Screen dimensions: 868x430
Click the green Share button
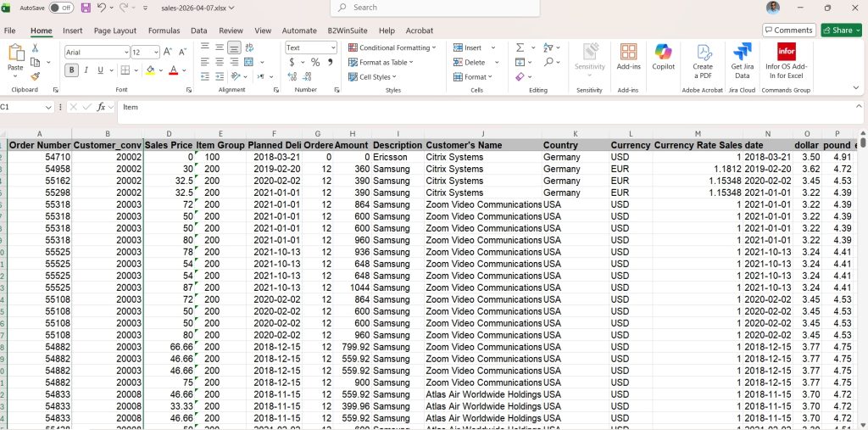[x=841, y=30]
